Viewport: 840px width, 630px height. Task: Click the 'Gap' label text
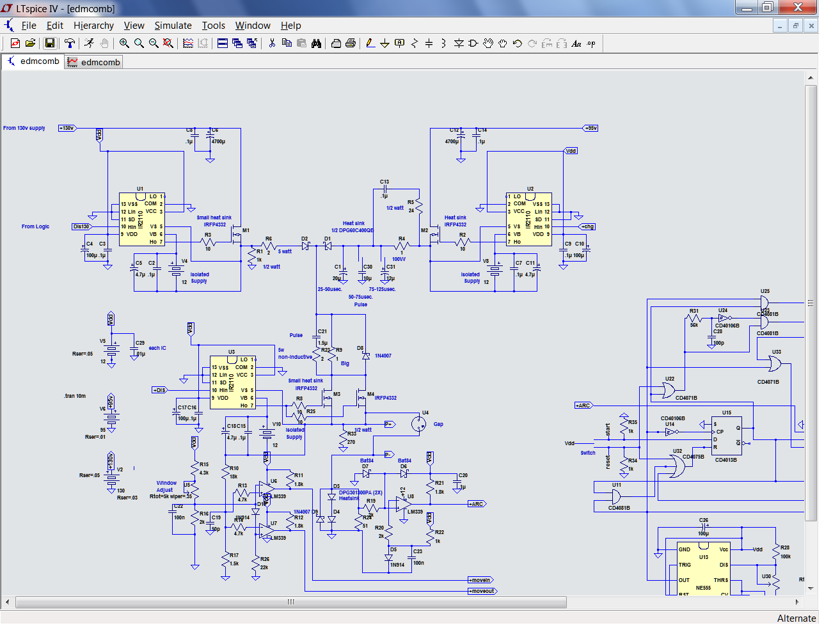coord(438,424)
